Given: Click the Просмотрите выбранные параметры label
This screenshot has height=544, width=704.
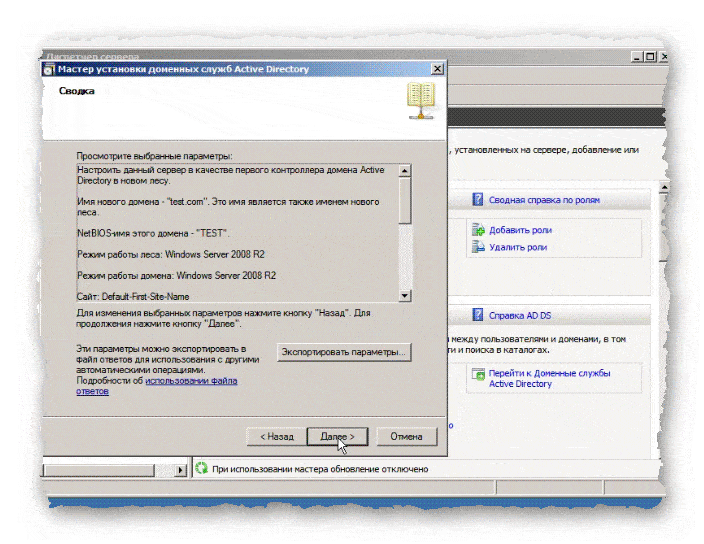Looking at the screenshot, I should 154,156.
